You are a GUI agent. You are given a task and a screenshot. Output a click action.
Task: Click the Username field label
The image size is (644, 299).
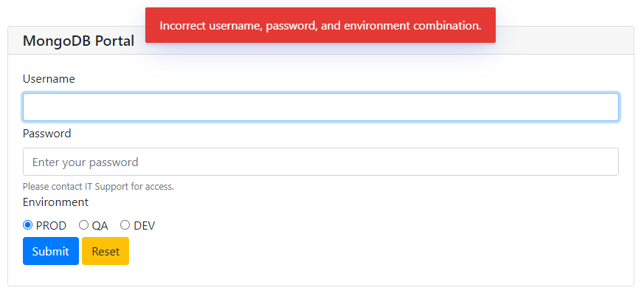pyautogui.click(x=49, y=79)
